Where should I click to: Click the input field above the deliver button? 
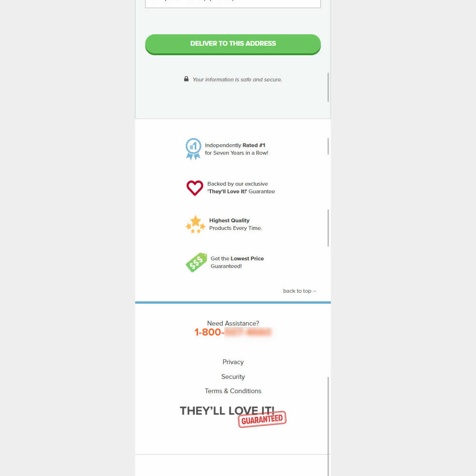[233, 4]
